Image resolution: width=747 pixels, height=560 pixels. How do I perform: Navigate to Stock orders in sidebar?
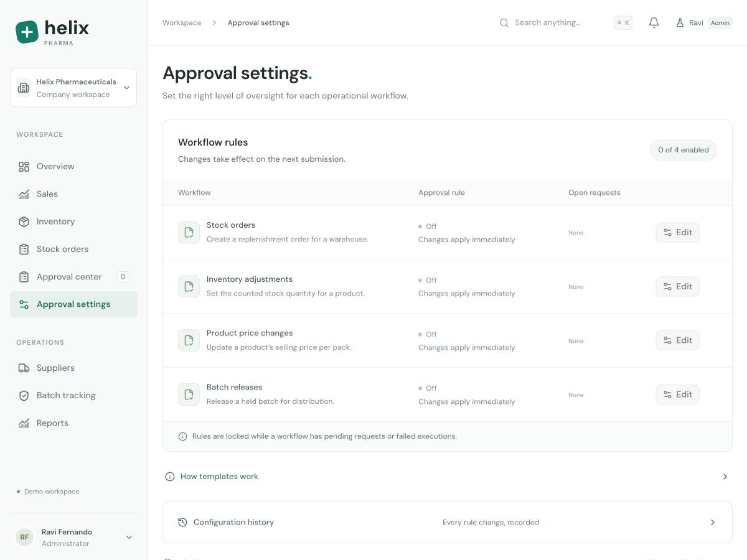(73, 249)
